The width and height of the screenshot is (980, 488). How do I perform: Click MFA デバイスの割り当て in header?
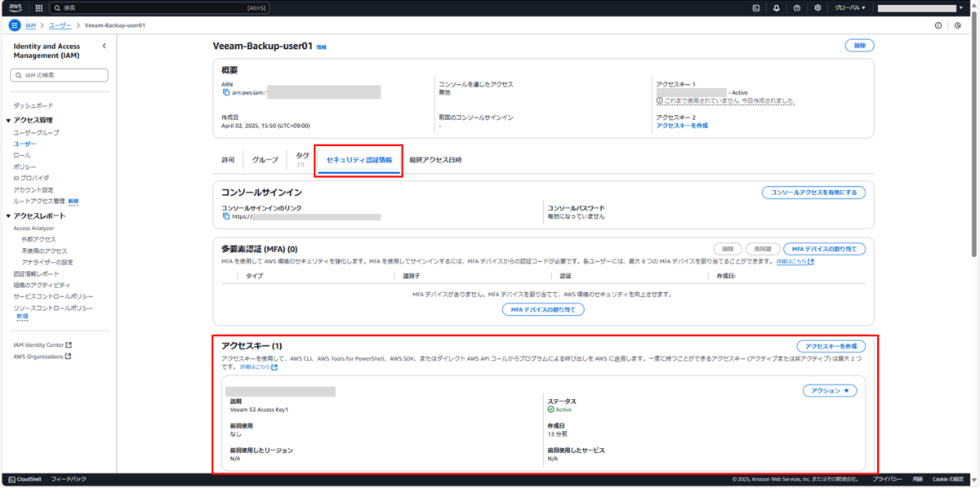coord(824,249)
